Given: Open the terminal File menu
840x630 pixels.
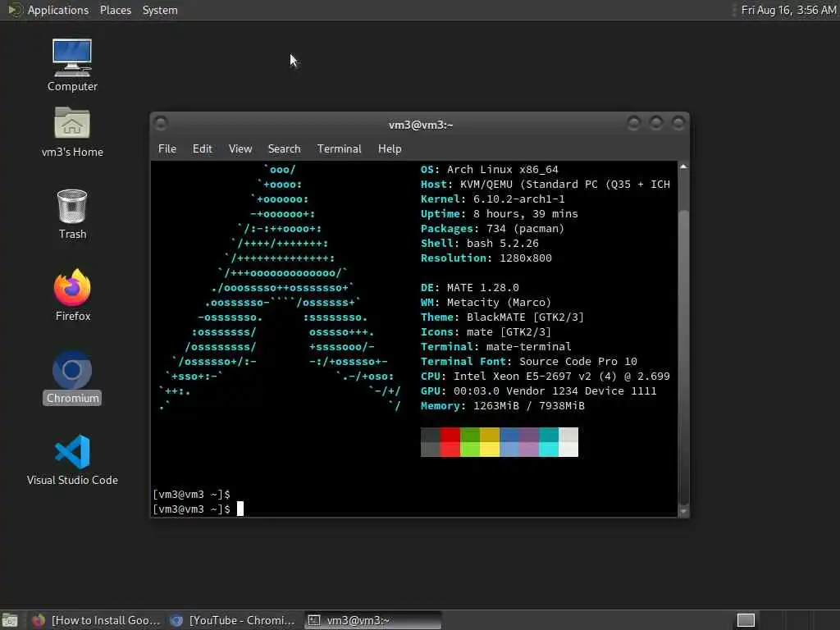Looking at the screenshot, I should (167, 149).
